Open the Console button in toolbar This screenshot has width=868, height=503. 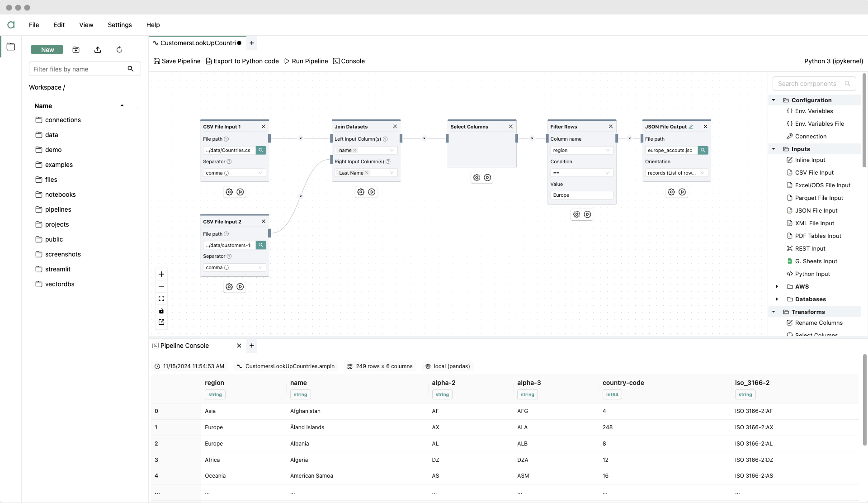[349, 61]
